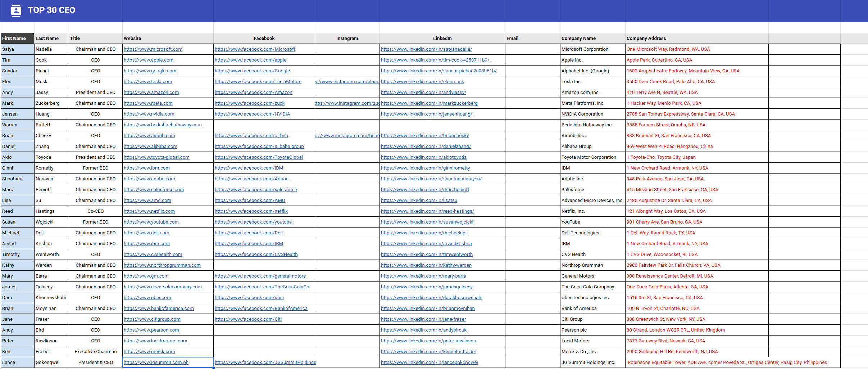The width and height of the screenshot is (868, 369).
Task: Open the meta.com website link
Action: 148,103
